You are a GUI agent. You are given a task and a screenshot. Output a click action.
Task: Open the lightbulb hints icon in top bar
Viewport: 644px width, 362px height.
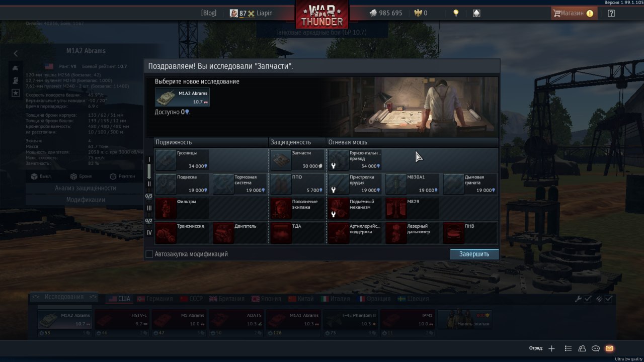point(456,13)
